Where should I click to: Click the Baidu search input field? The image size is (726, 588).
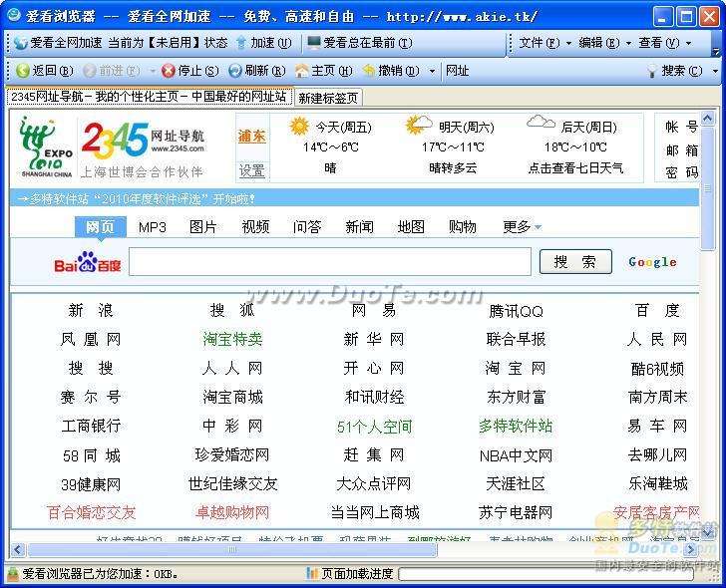(x=330, y=262)
